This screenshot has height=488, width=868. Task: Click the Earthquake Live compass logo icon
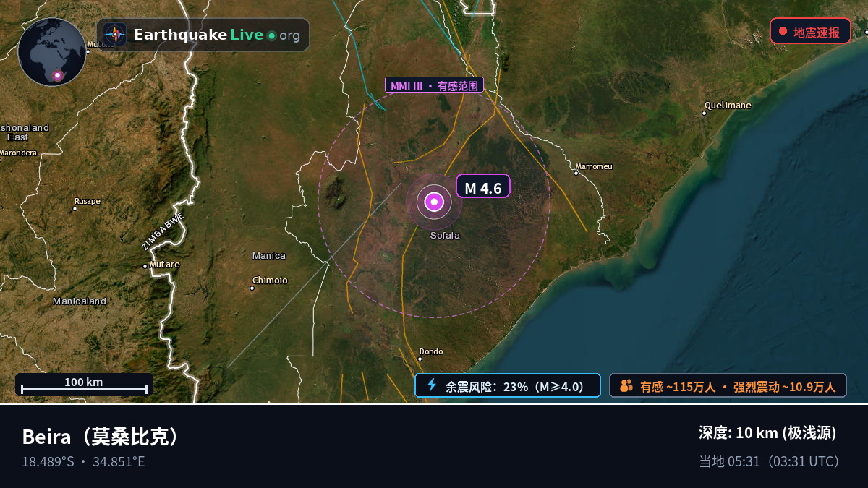click(x=114, y=35)
